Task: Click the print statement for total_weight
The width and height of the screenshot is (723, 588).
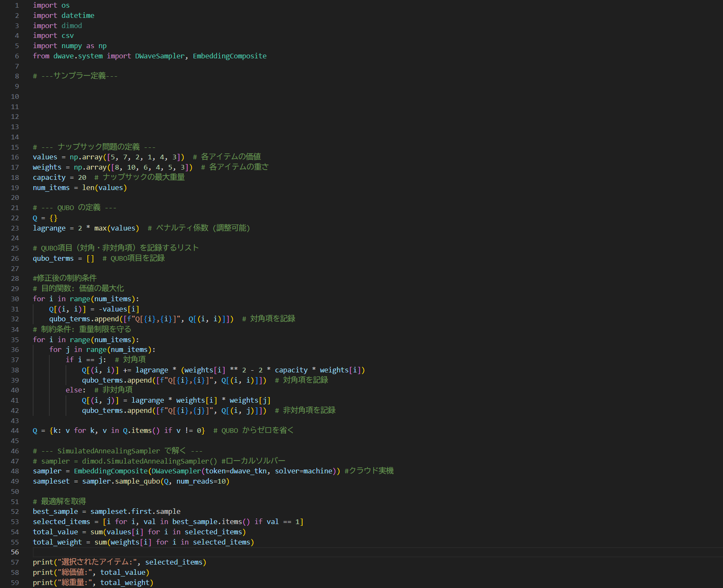Action: coord(93,583)
